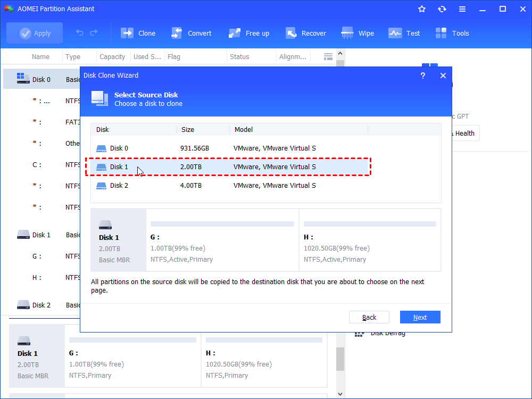The image size is (532, 399).
Task: Click the Disk column header in the wizard
Action: click(134, 130)
